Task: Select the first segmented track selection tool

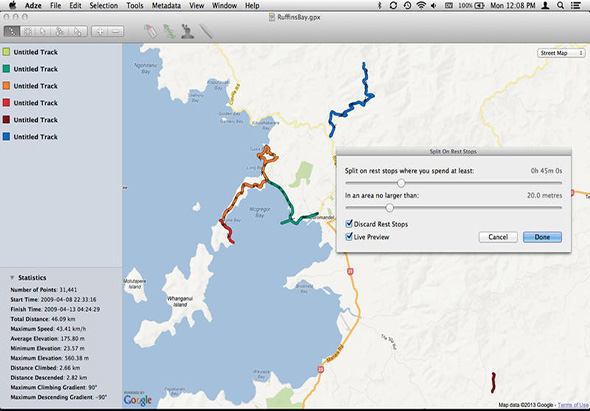Action: (12, 31)
